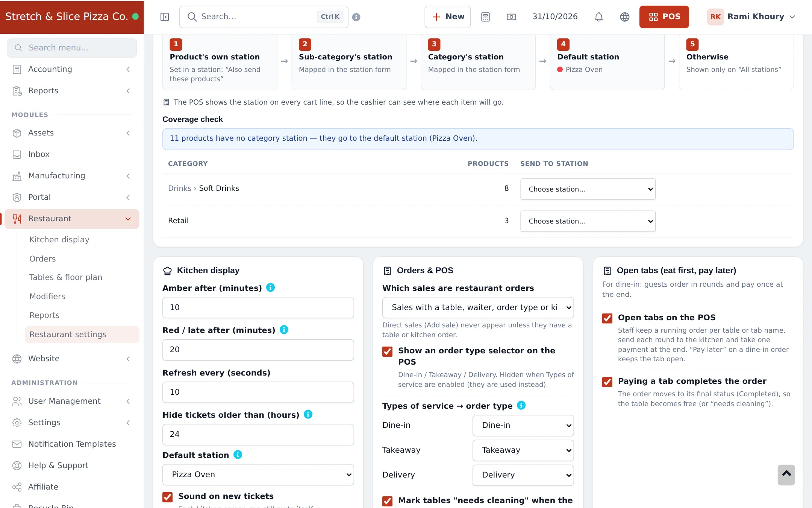
Task: Click the Amber after minutes field
Action: click(x=258, y=307)
